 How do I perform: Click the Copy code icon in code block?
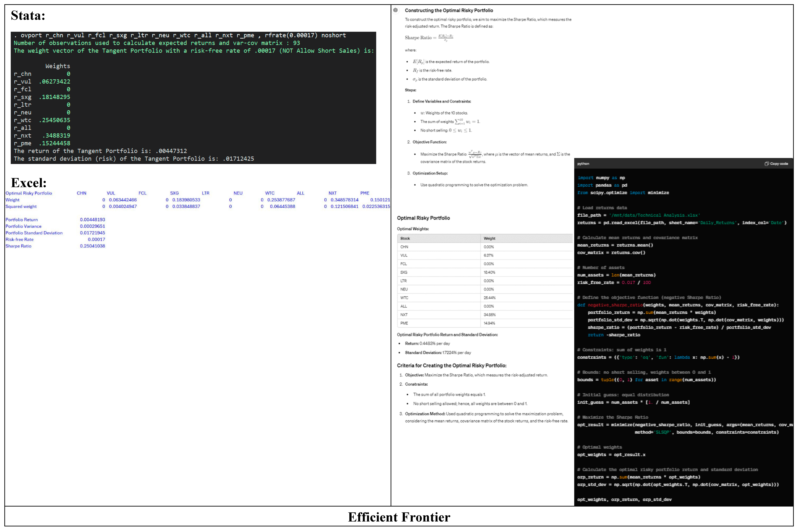[x=767, y=164]
